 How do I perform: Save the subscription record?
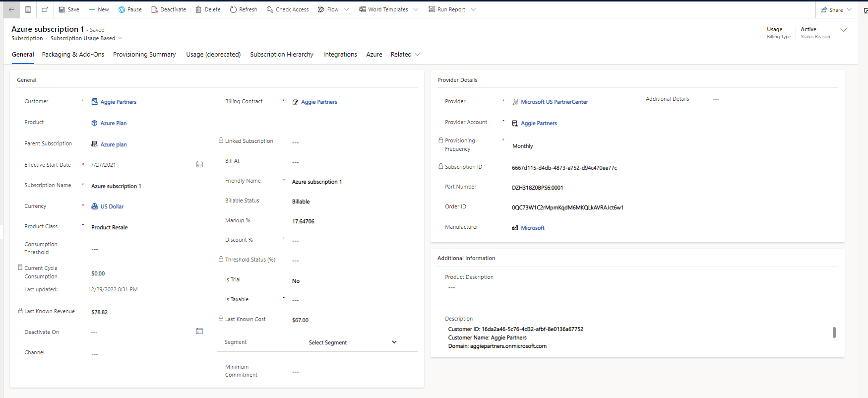(69, 9)
